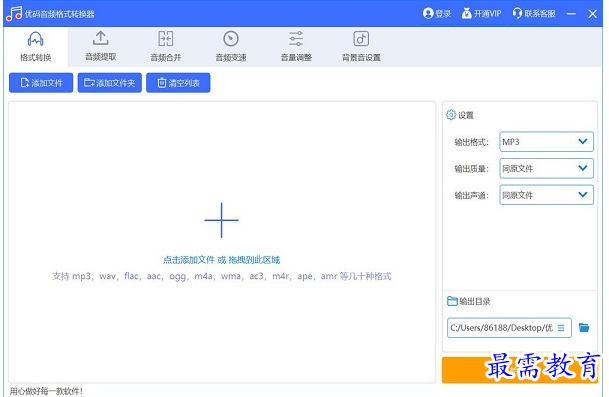This screenshot has width=609, height=397.
Task: Click 登录 to sign in
Action: 437,14
